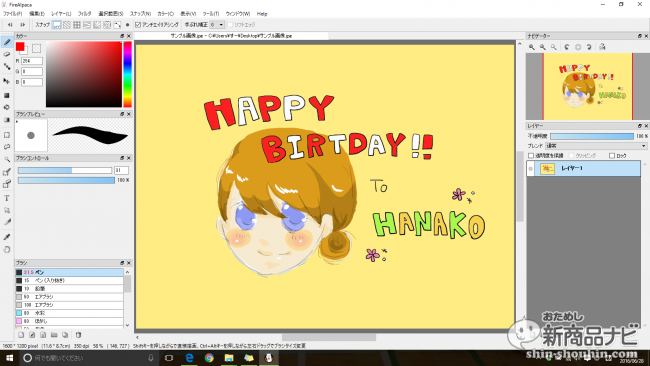Viewport: 650px width, 366px height.
Task: Click the red foreground color swatch
Action: click(x=20, y=47)
